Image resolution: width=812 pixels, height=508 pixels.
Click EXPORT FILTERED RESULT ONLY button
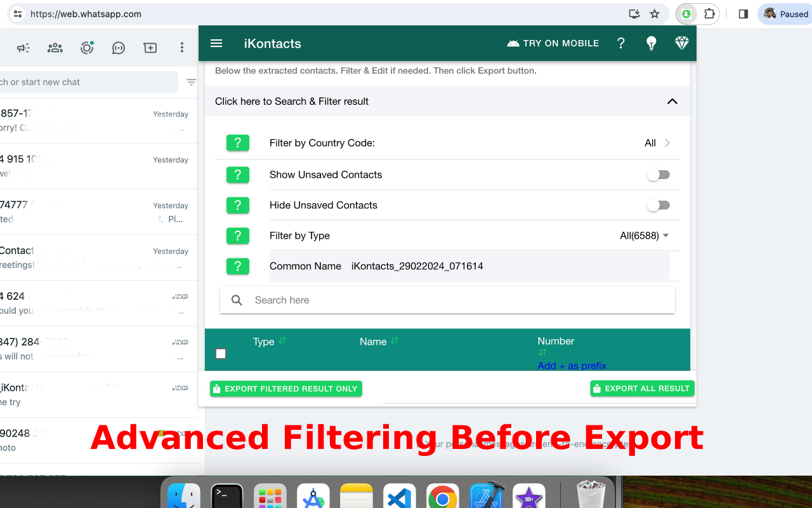pos(285,388)
